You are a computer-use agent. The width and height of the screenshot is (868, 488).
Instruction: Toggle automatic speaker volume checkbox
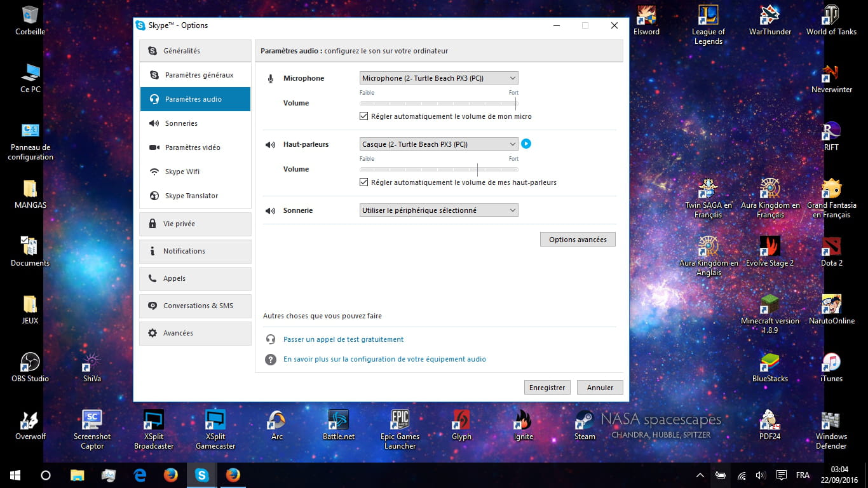point(364,182)
